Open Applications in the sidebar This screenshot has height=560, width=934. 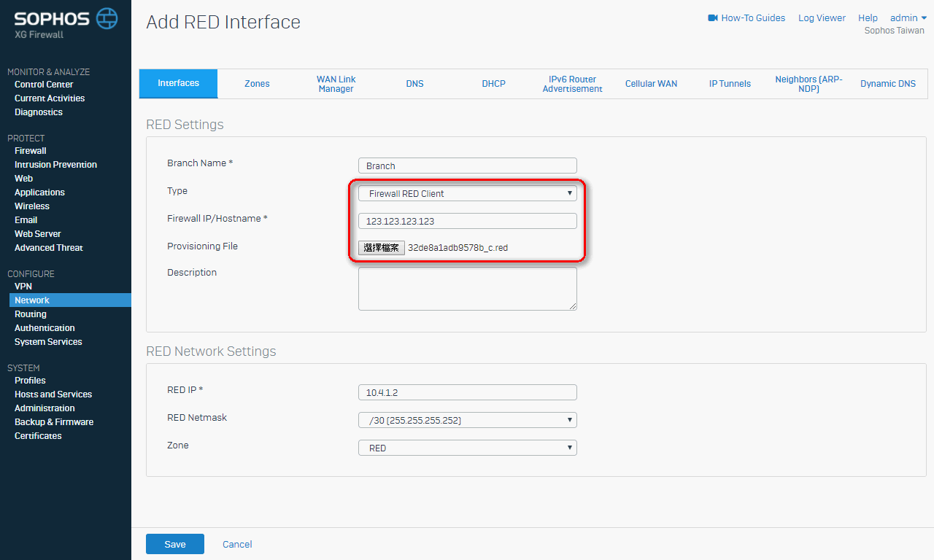(x=39, y=192)
